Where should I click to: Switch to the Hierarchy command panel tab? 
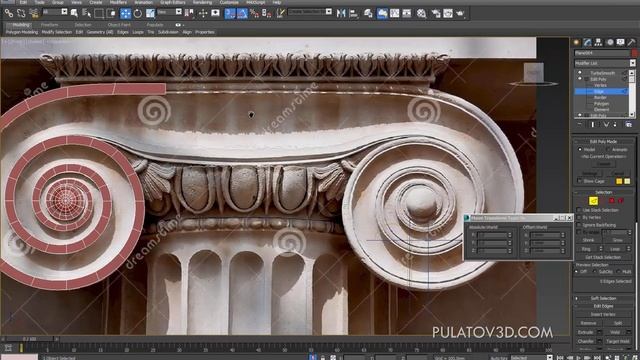598,42
